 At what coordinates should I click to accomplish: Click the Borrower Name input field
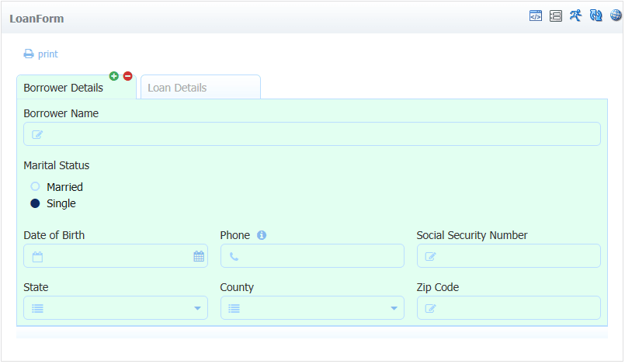click(x=312, y=133)
